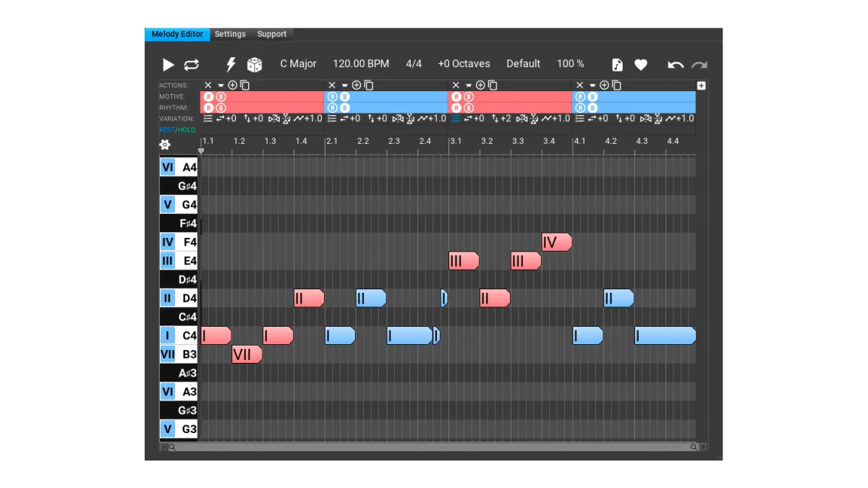
Task: Click bar 4 horizontal mirror icon
Action: 646,119
